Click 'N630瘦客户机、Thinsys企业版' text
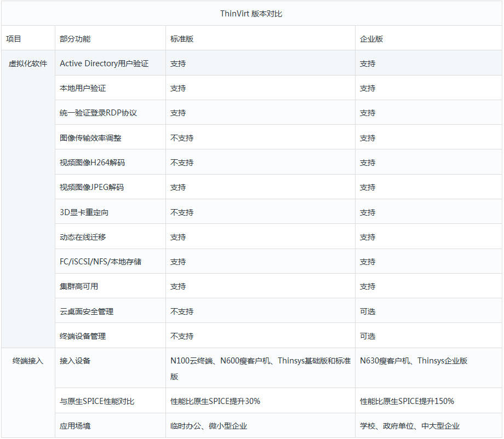 point(414,361)
